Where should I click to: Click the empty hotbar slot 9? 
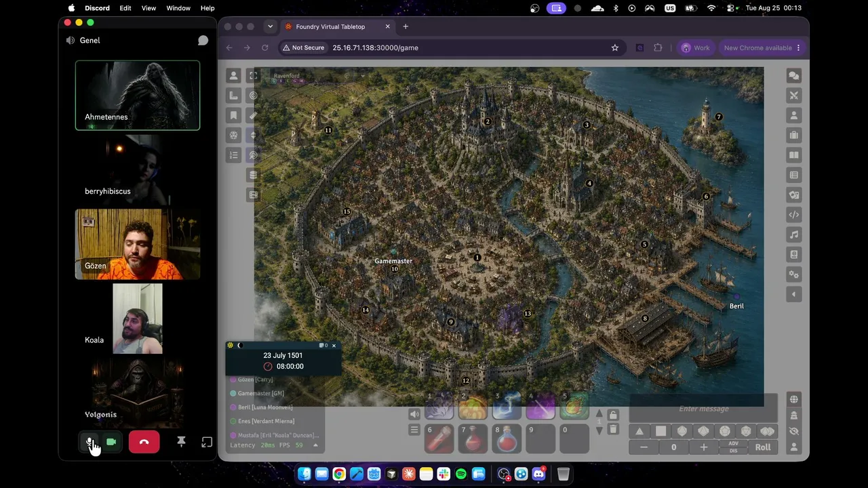point(540,439)
